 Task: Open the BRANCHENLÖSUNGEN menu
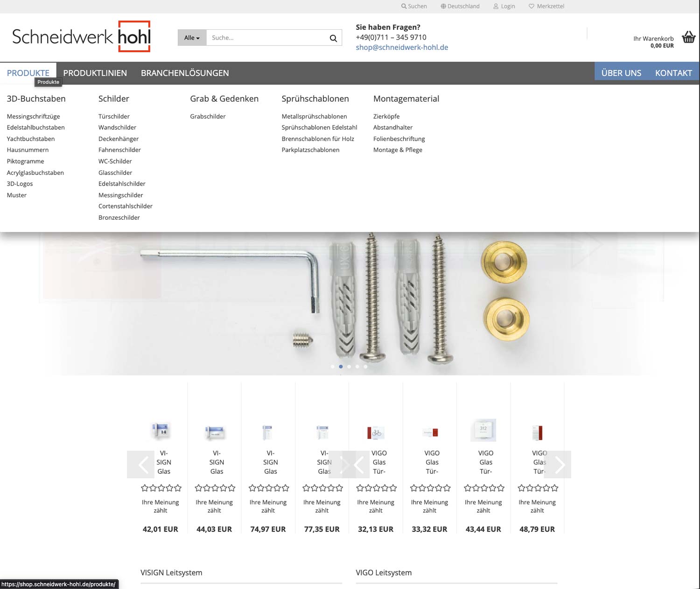[185, 73]
